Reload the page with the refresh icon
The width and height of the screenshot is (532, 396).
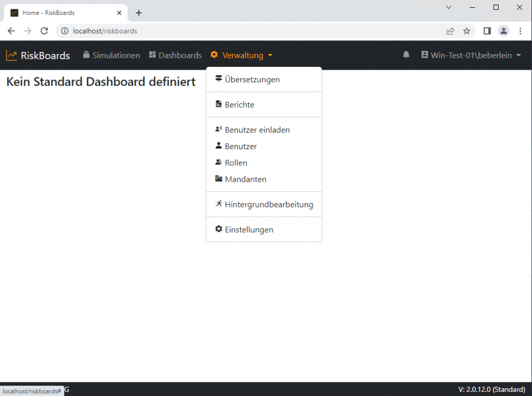pyautogui.click(x=44, y=31)
